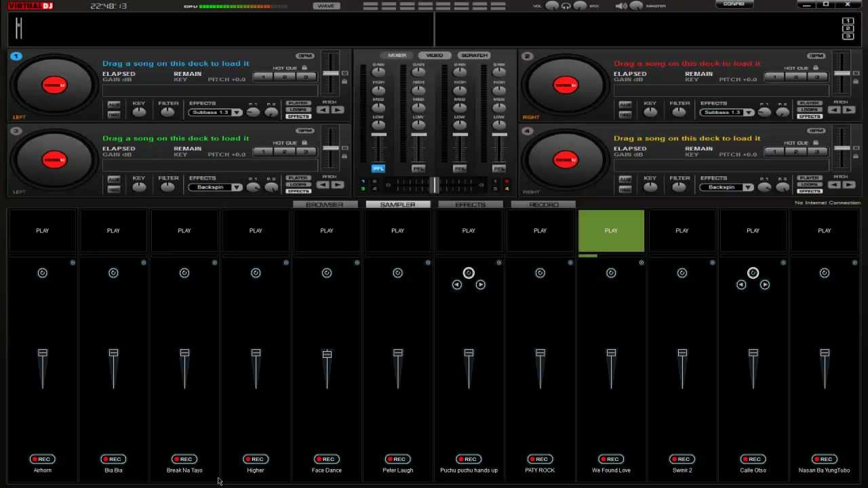
Task: Switch to the EFFECTS tab
Action: coord(471,204)
